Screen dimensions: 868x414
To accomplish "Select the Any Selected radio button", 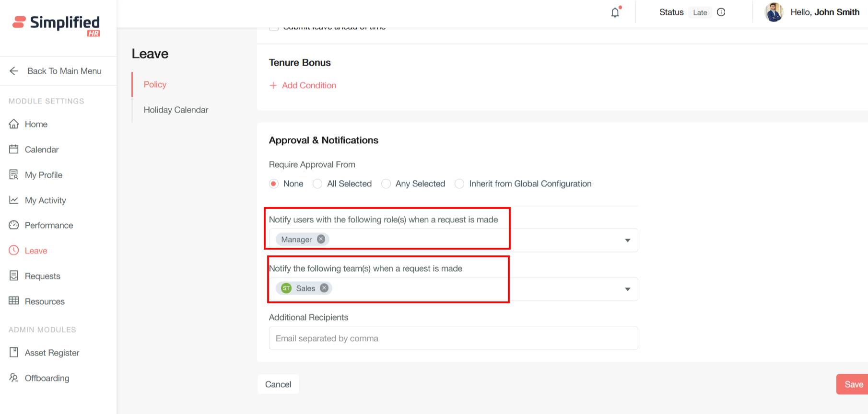I will (x=386, y=184).
